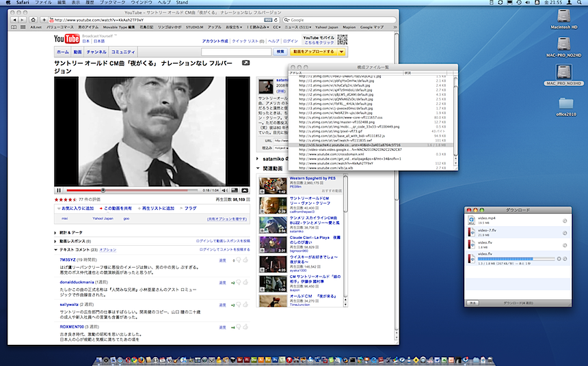Click 消去 button in Downloads window
This screenshot has width=588, height=366.
click(x=473, y=302)
